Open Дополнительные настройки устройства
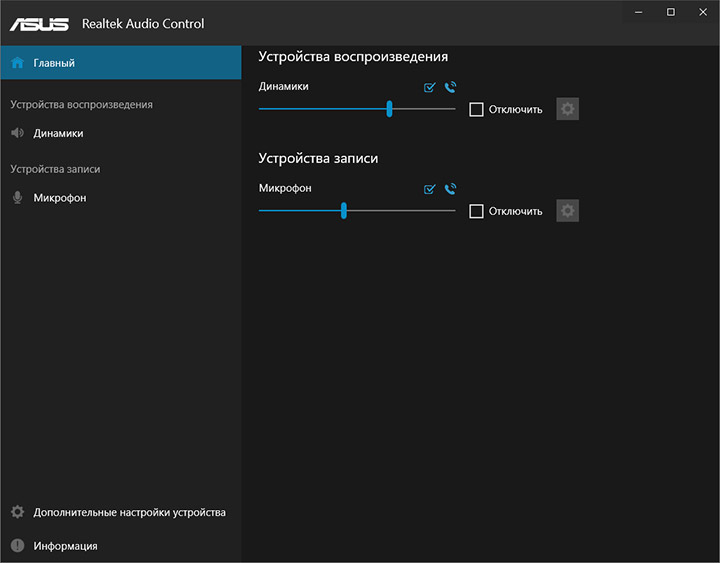 pos(129,512)
